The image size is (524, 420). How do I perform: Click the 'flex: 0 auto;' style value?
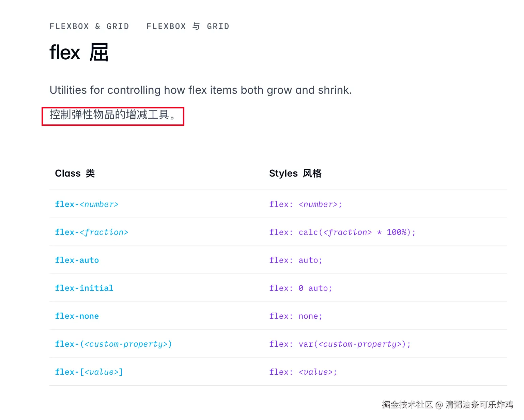(x=300, y=288)
